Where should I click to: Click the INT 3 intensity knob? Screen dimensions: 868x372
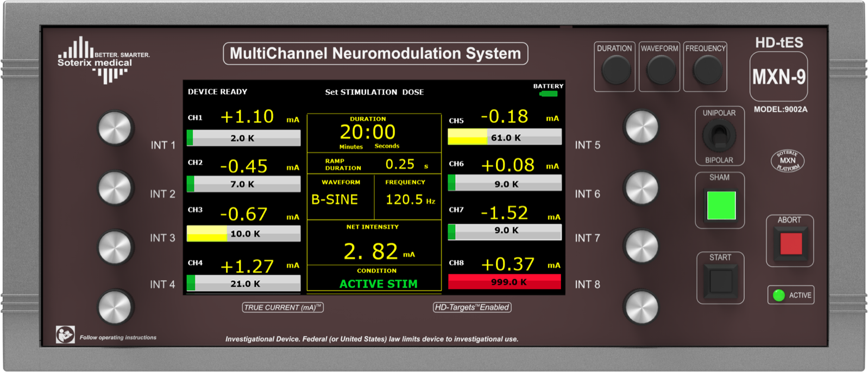coord(115,247)
